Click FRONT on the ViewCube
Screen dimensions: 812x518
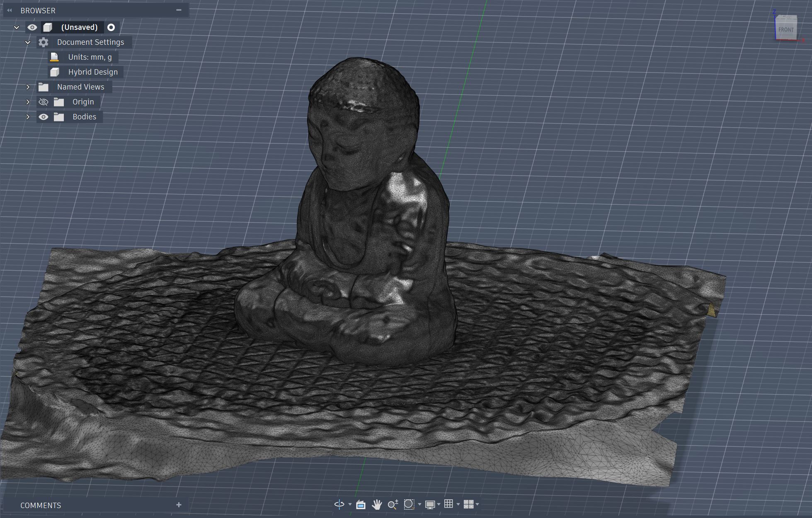pyautogui.click(x=785, y=29)
